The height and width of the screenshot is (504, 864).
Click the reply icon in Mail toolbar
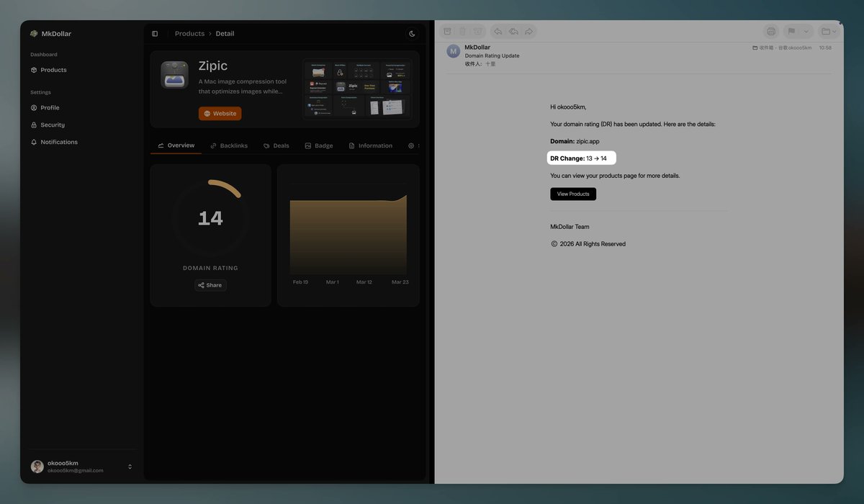click(498, 32)
